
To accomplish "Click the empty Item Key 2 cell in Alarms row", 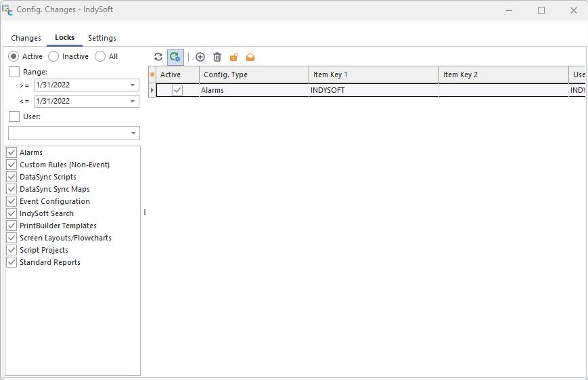I will click(503, 90).
